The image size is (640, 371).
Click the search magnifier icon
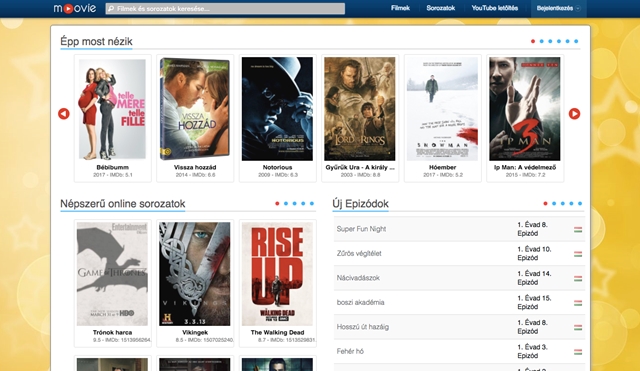click(111, 9)
